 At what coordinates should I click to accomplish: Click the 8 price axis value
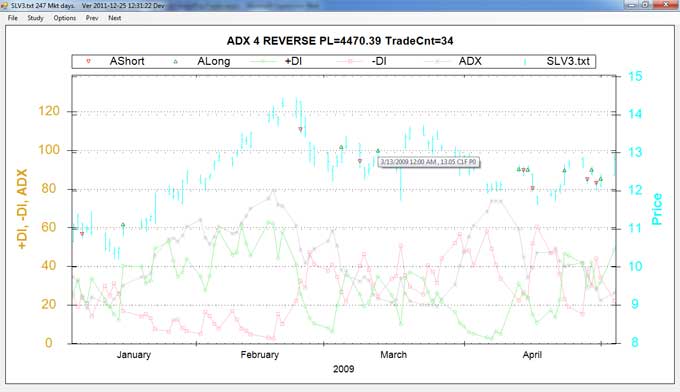[635, 342]
